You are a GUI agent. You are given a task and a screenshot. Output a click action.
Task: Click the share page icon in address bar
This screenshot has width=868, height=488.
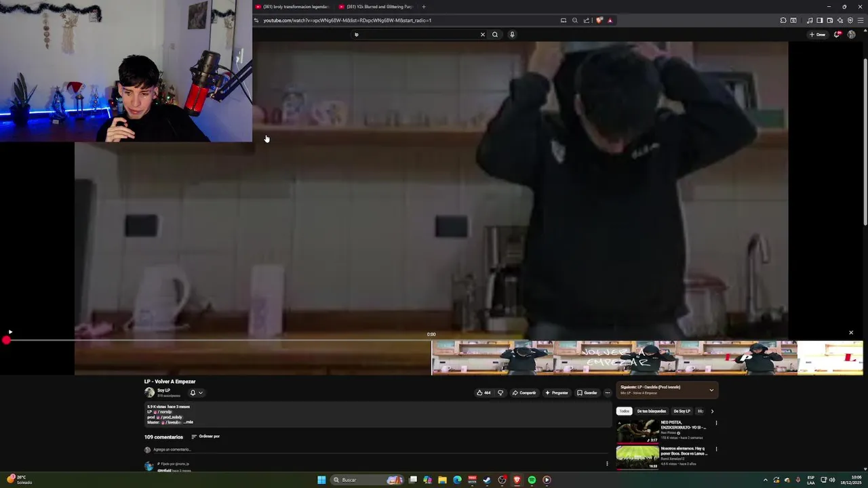(x=587, y=20)
